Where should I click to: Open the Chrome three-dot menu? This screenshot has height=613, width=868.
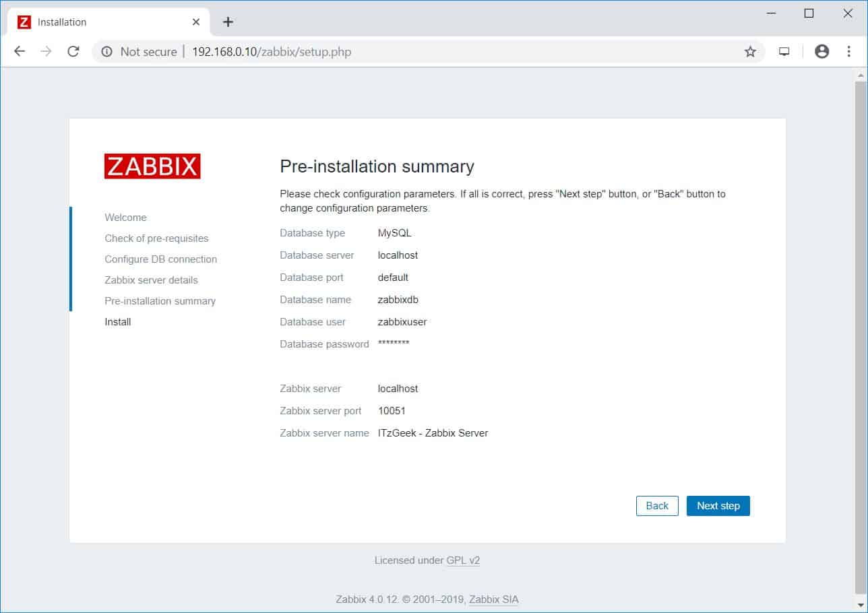pyautogui.click(x=848, y=51)
